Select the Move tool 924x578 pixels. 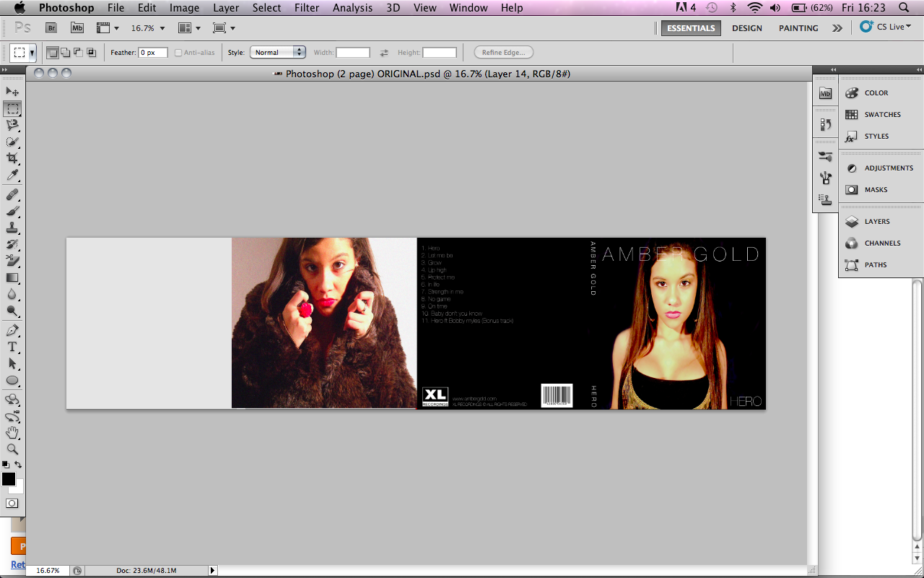pos(12,92)
